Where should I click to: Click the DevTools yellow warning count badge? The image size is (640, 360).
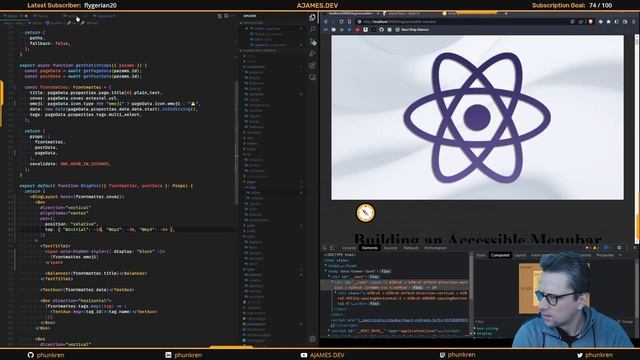tap(595, 248)
